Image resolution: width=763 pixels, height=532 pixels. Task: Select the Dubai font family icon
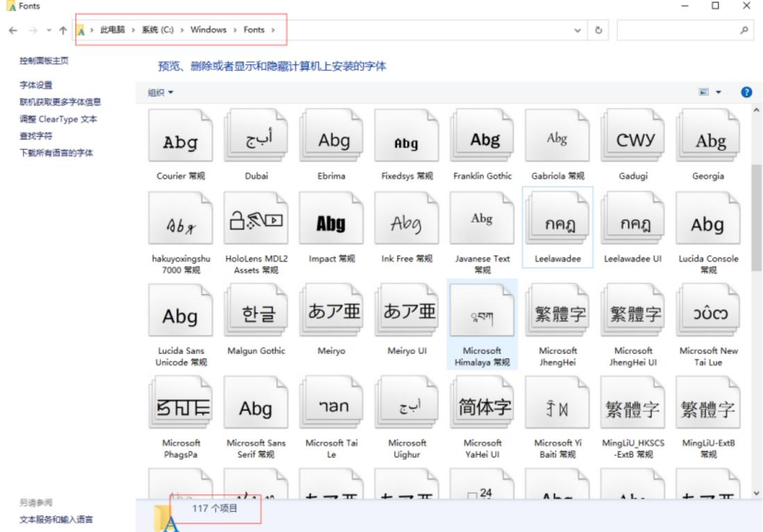(x=256, y=135)
